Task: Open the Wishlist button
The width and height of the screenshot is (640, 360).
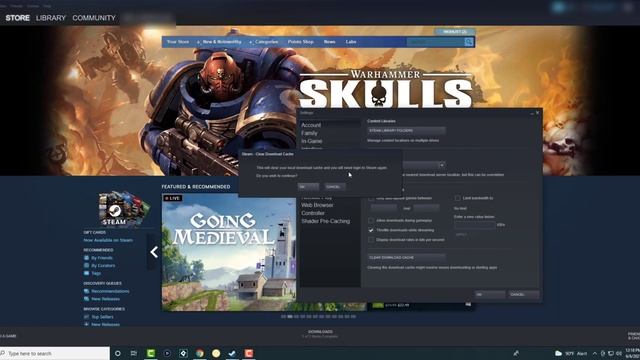Action: click(454, 31)
